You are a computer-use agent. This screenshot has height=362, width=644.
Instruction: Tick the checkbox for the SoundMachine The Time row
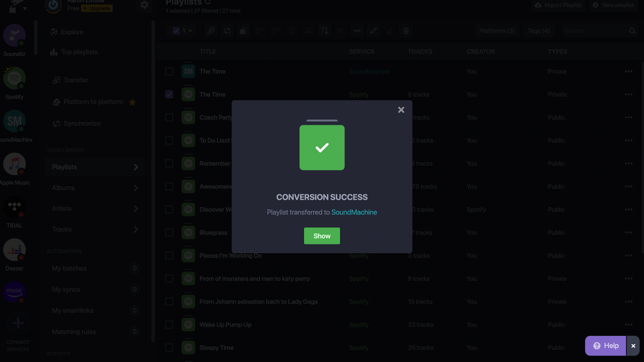click(169, 72)
